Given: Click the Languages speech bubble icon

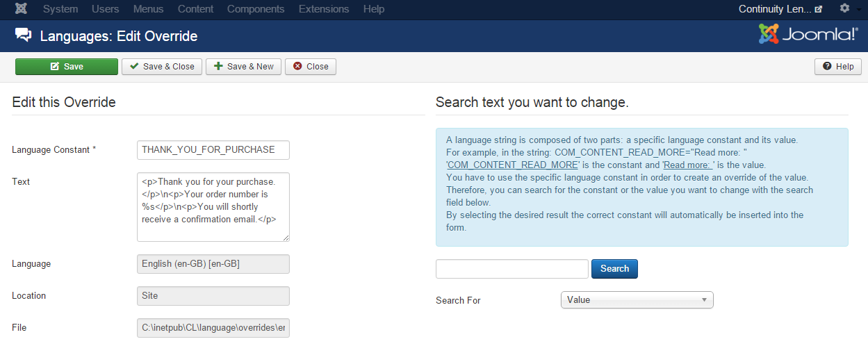Looking at the screenshot, I should click(x=24, y=35).
